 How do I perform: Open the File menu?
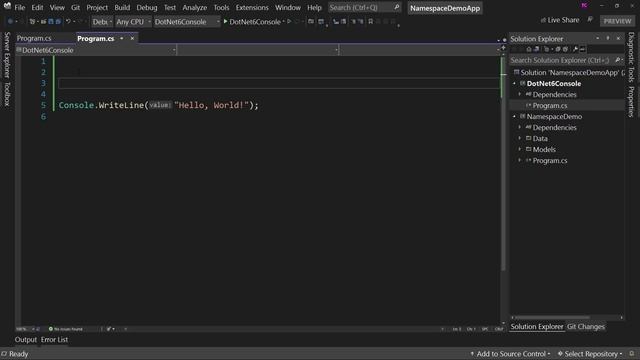pyautogui.click(x=20, y=7)
